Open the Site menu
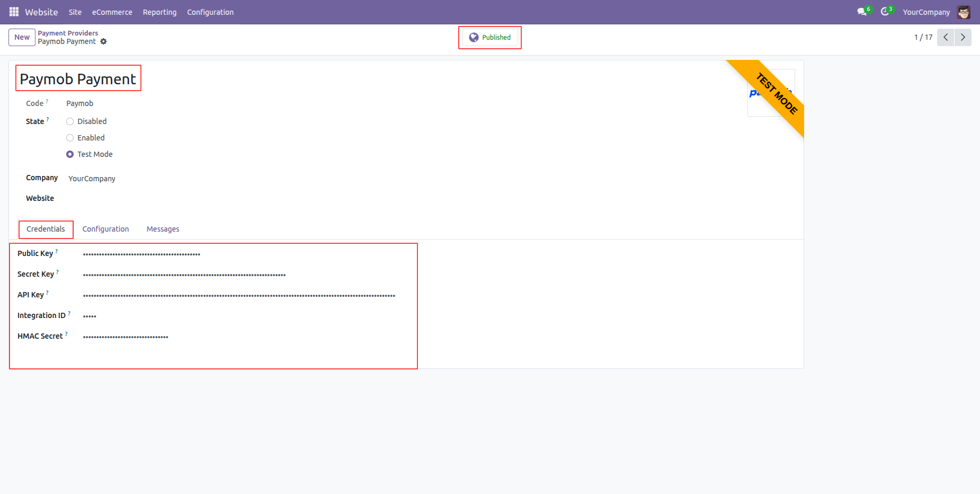Image resolution: width=980 pixels, height=494 pixels. point(75,12)
